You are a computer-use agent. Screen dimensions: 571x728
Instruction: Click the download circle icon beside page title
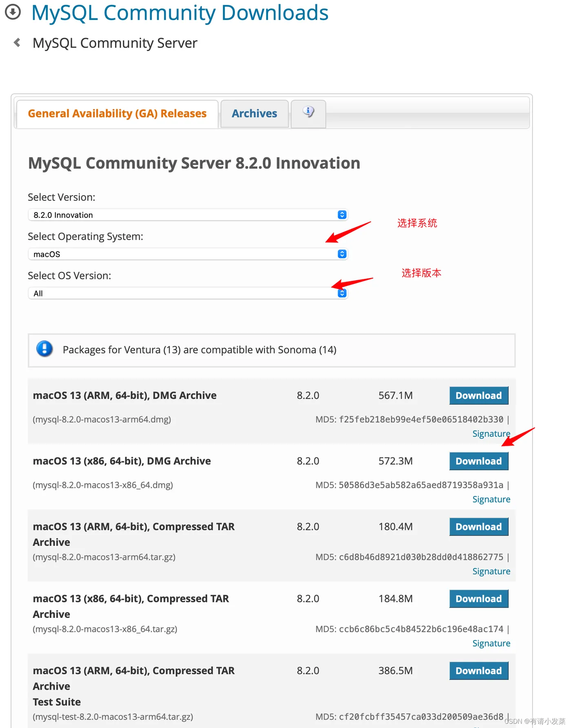[x=13, y=12]
